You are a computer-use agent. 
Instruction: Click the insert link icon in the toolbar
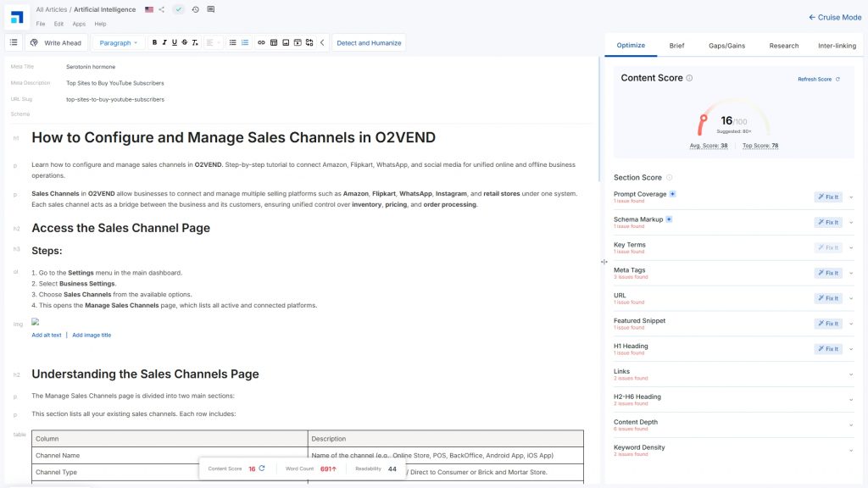coord(261,42)
